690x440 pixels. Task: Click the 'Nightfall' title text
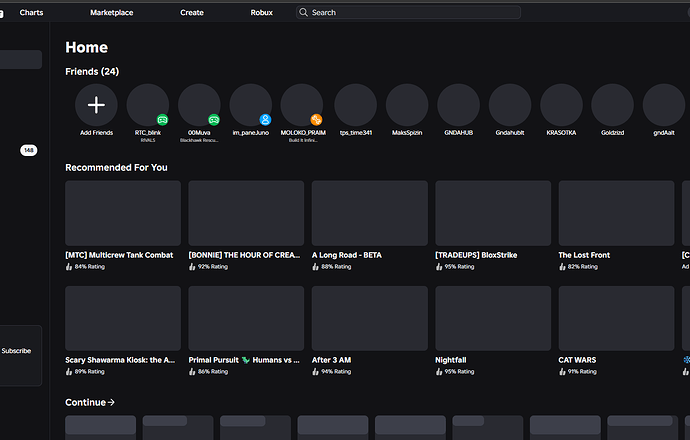(451, 360)
